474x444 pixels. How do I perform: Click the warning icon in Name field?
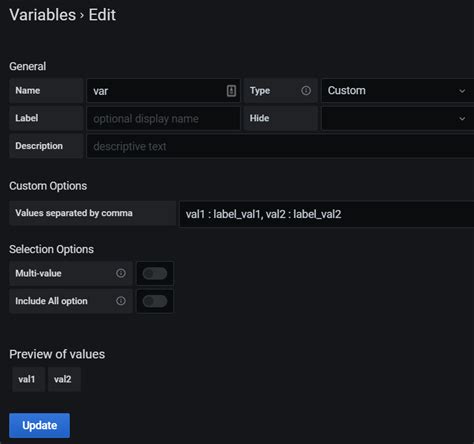coord(231,90)
